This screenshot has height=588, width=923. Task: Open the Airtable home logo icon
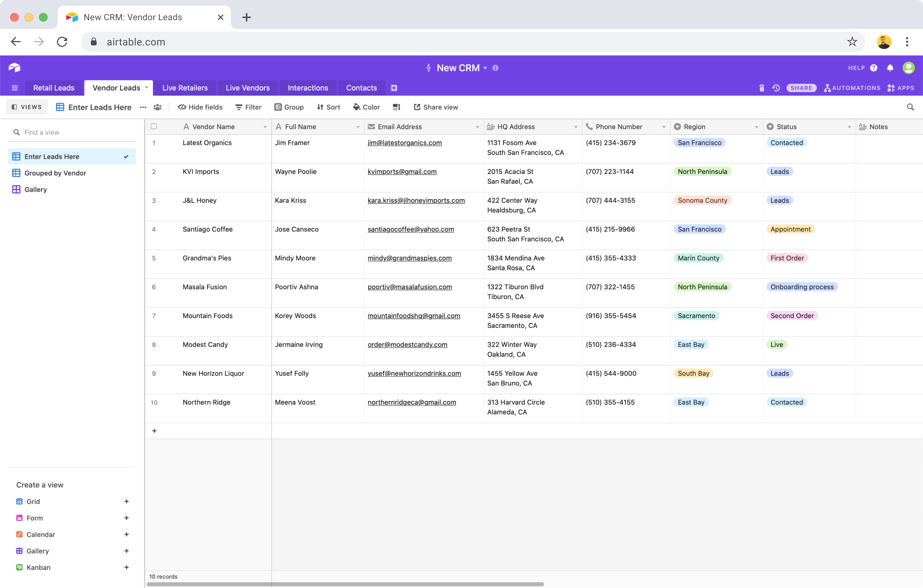tap(14, 67)
